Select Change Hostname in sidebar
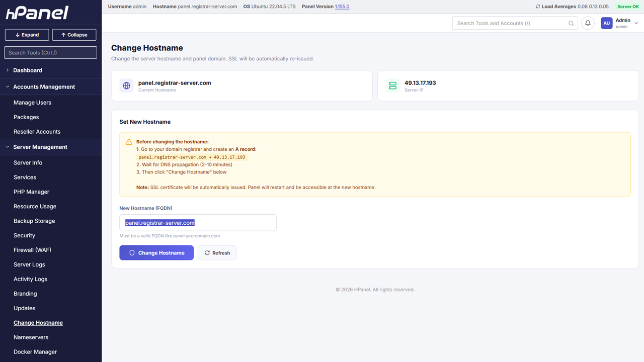Image resolution: width=644 pixels, height=362 pixels. pos(38,323)
